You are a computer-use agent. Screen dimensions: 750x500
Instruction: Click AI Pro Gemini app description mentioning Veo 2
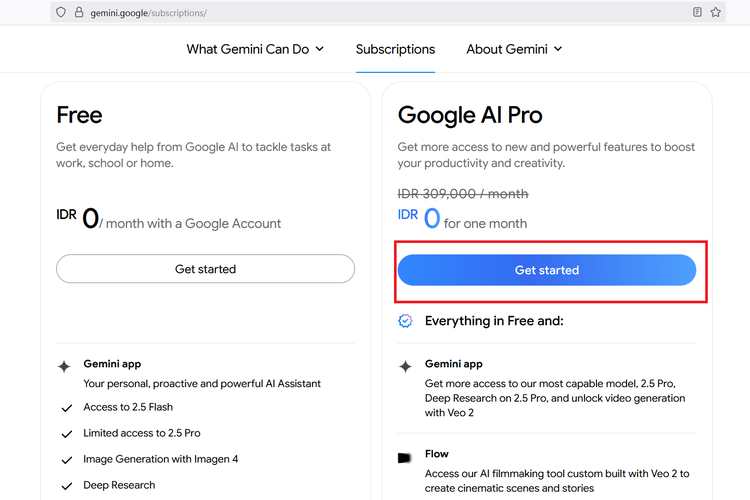555,398
